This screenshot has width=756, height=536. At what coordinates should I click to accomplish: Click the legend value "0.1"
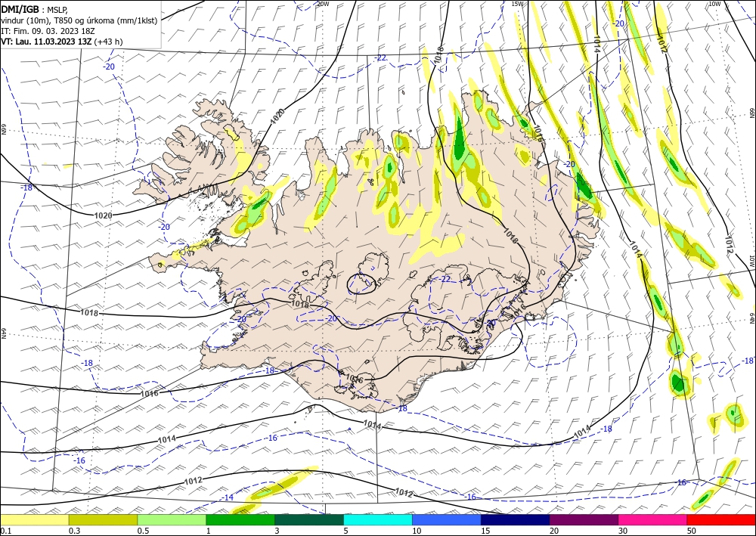pyautogui.click(x=5, y=531)
